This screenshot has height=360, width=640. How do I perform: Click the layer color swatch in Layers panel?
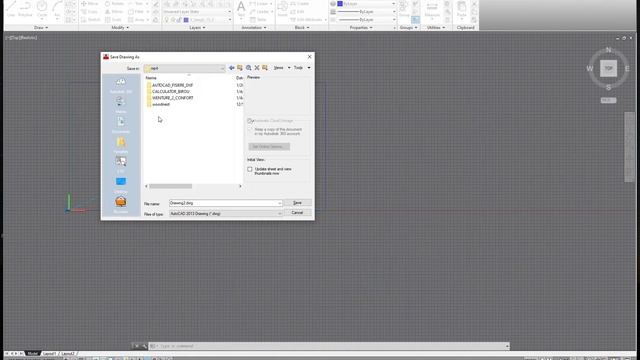pyautogui.click(x=186, y=20)
